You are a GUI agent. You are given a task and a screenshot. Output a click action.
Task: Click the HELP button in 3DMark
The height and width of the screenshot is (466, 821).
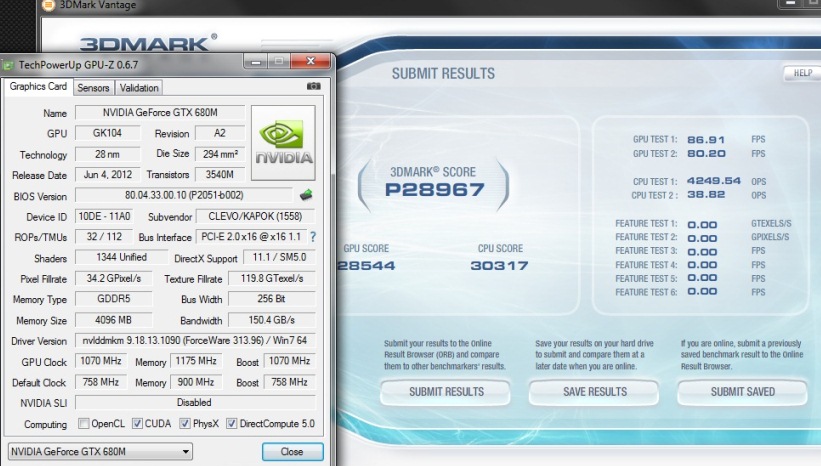tap(802, 73)
